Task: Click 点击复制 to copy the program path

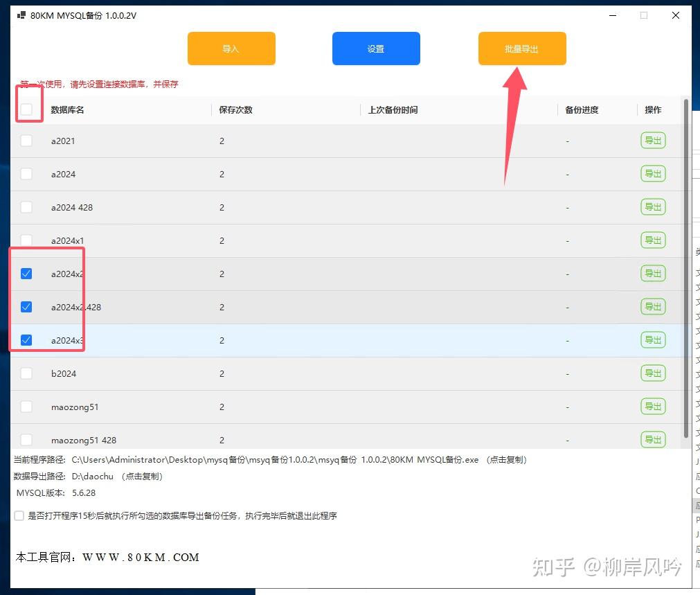Action: 508,459
